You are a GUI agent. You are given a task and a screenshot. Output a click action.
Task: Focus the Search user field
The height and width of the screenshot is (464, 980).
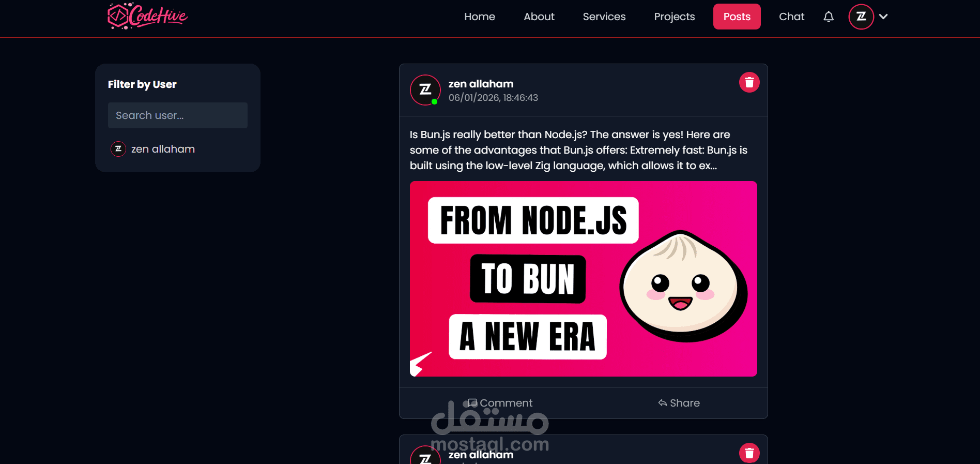click(x=178, y=115)
